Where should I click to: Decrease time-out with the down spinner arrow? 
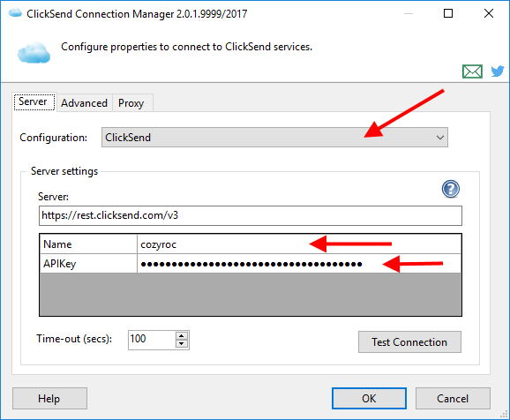coord(182,344)
